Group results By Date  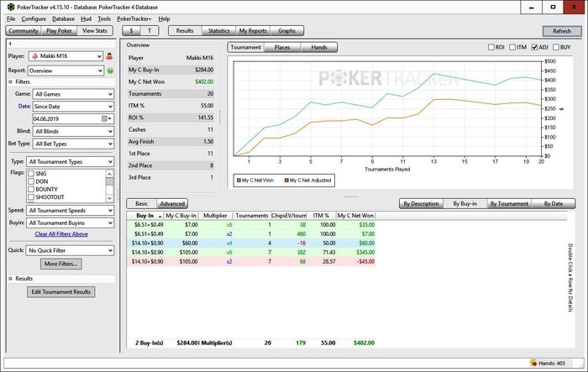[x=553, y=203]
